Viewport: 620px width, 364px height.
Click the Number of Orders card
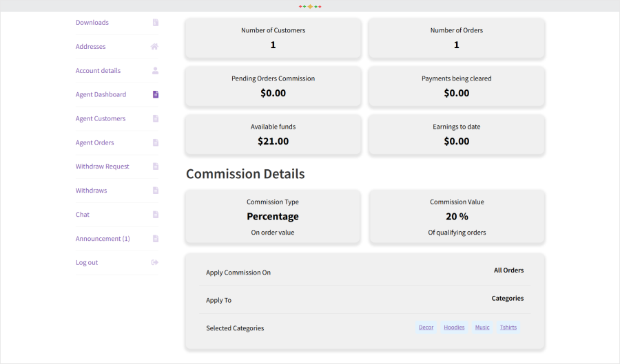(x=457, y=39)
